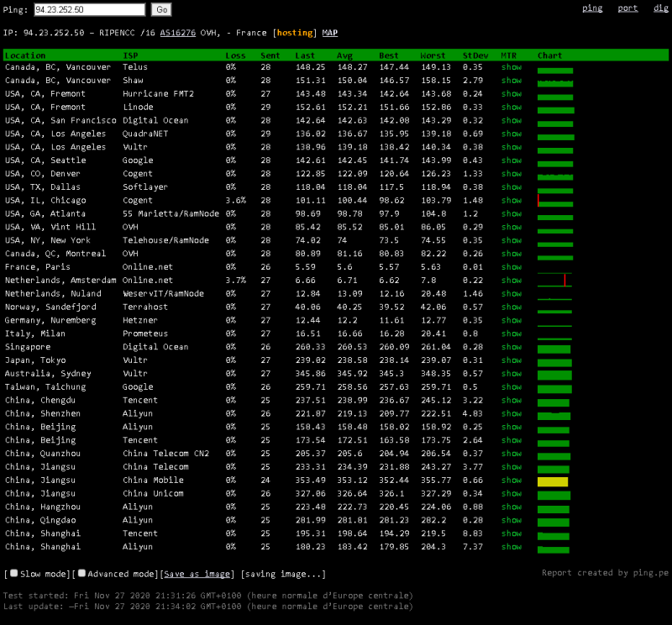
Task: Show MTR for Shanghai Aliyun row
Action: (x=511, y=547)
